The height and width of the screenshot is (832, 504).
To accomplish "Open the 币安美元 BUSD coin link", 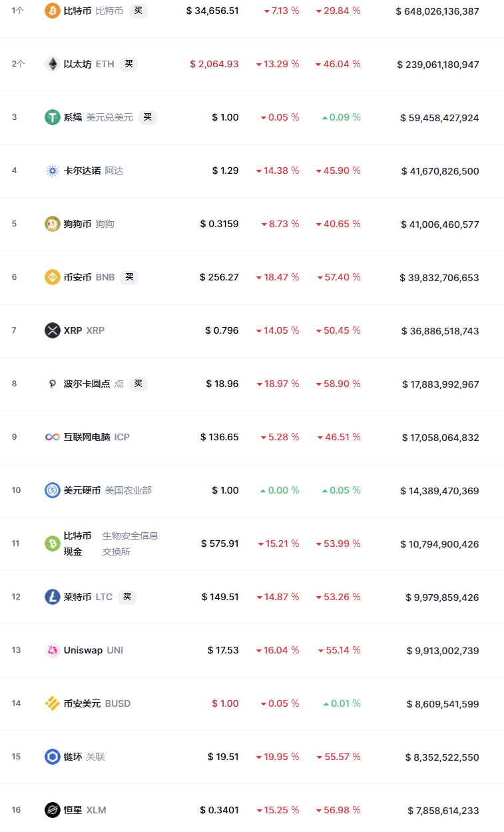I will (x=82, y=703).
